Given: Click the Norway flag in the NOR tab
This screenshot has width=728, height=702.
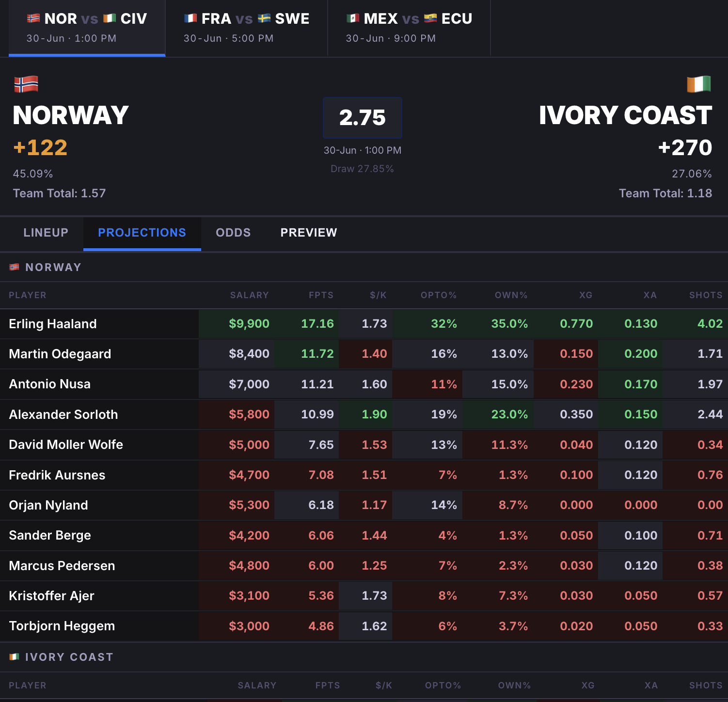Looking at the screenshot, I should (x=33, y=18).
